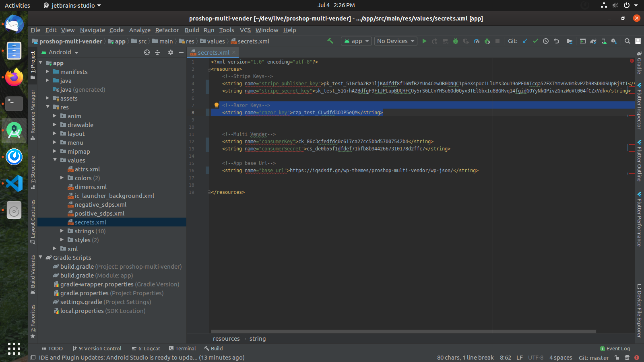Image resolution: width=644 pixels, height=362 pixels.
Task: Collapse the values folder
Action: [55, 160]
